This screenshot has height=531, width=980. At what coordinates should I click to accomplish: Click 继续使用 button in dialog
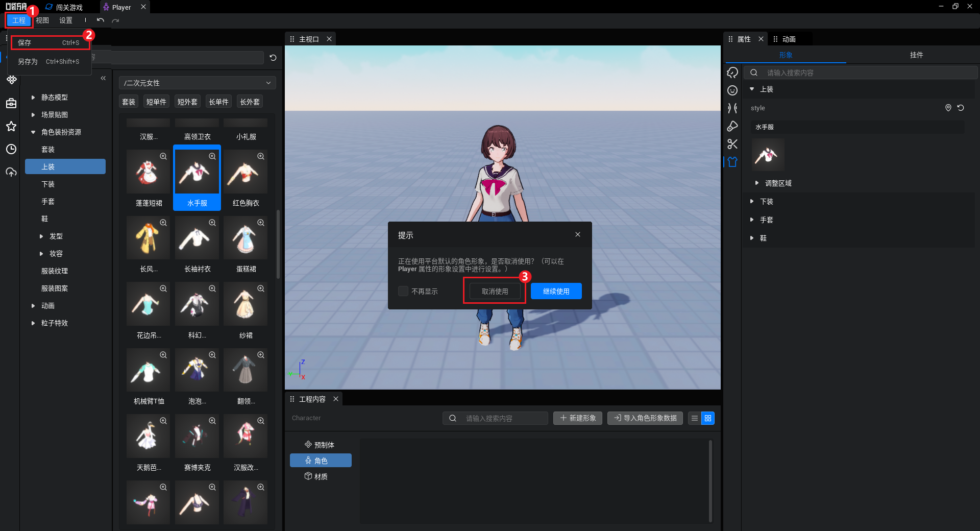pyautogui.click(x=556, y=291)
